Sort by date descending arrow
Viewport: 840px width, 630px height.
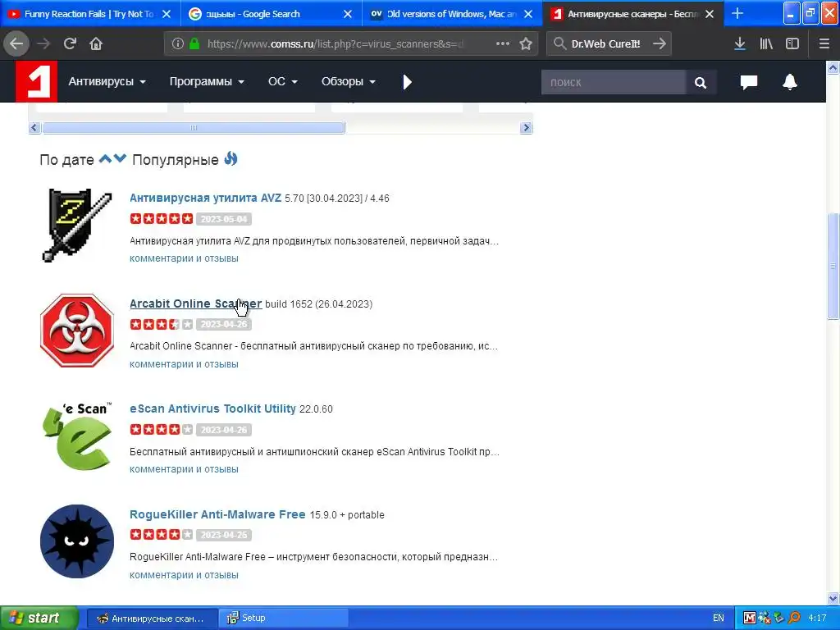coord(120,158)
